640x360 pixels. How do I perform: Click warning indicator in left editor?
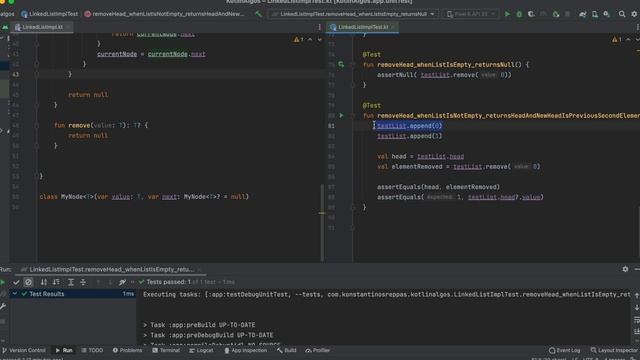[298, 40]
